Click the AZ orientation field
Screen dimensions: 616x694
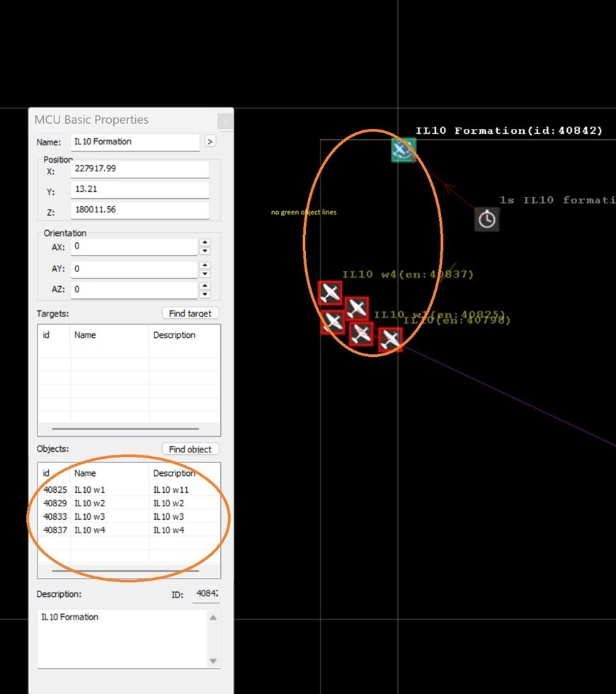(x=134, y=290)
